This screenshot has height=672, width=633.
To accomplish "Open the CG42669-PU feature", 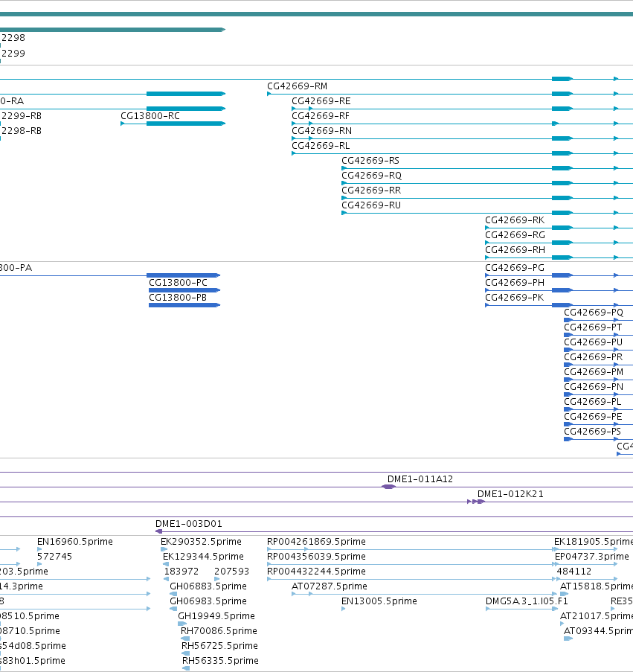I will pos(593,342).
